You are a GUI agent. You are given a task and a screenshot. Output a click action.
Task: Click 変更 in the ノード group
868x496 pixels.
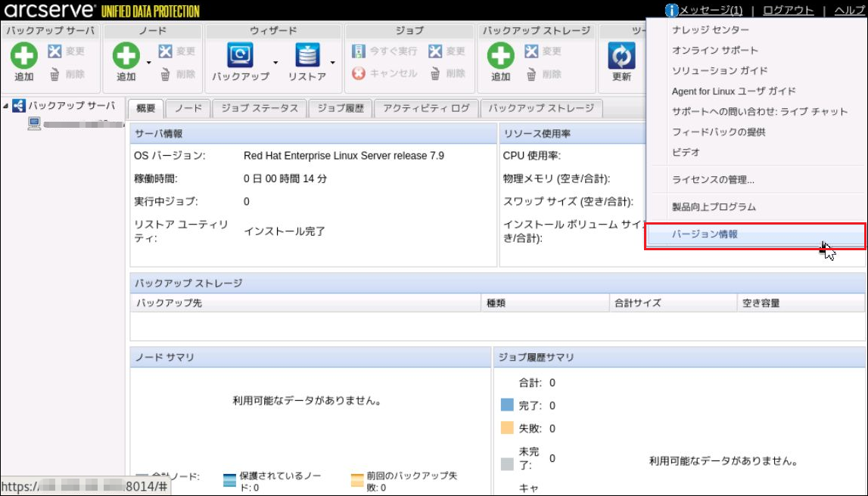[x=176, y=51]
